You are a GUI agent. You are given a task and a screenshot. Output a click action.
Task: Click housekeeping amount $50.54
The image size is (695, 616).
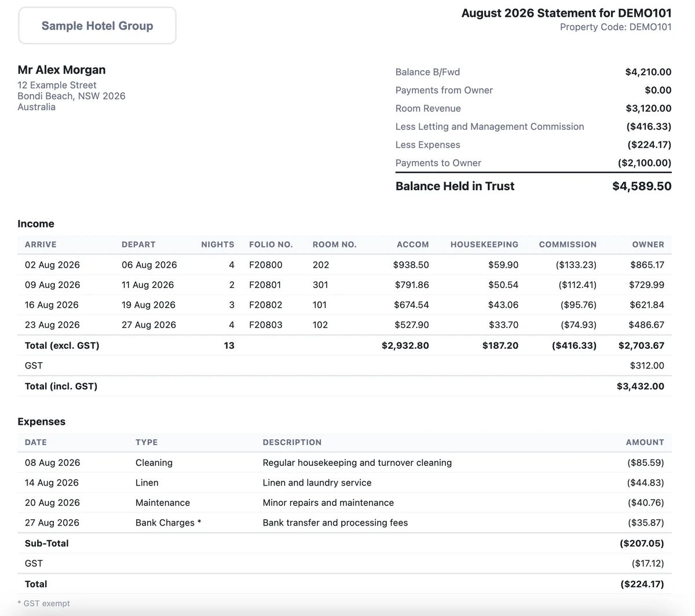[x=503, y=285]
